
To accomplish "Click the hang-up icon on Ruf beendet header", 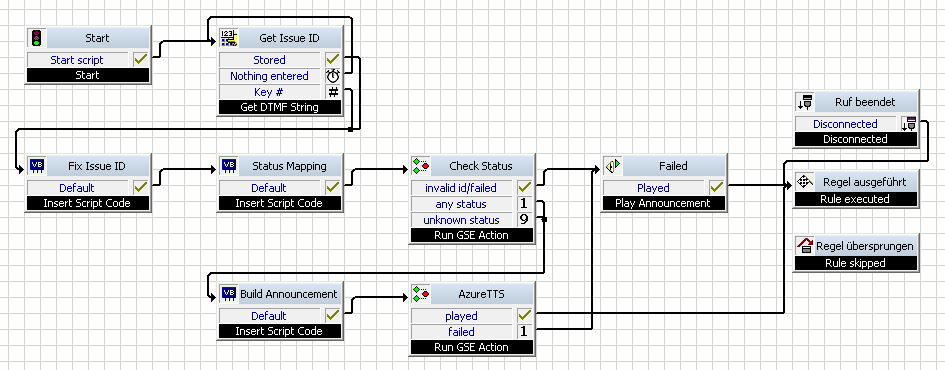I will tap(805, 102).
